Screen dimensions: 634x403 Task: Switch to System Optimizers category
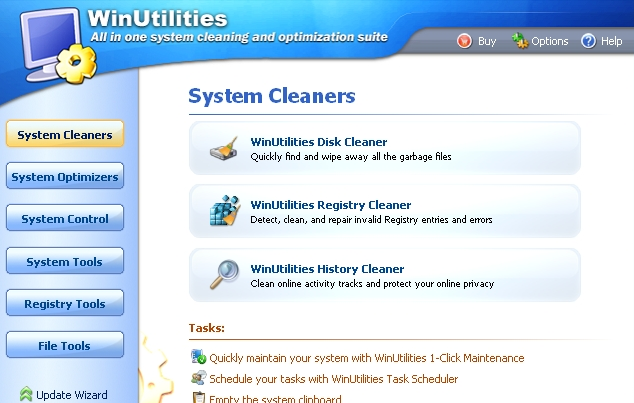[65, 176]
